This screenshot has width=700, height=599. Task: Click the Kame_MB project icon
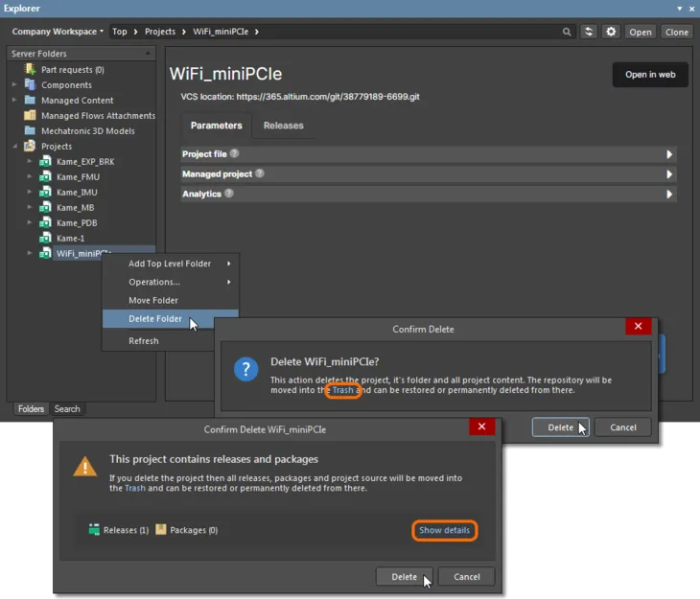coord(45,207)
